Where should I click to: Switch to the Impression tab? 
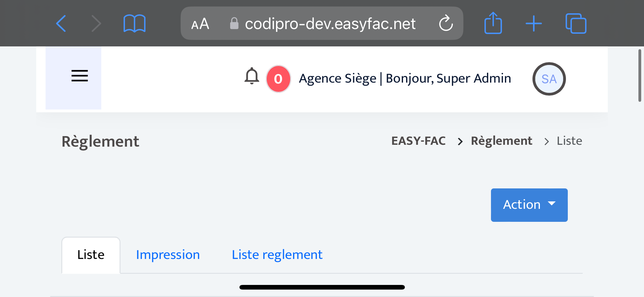(168, 255)
